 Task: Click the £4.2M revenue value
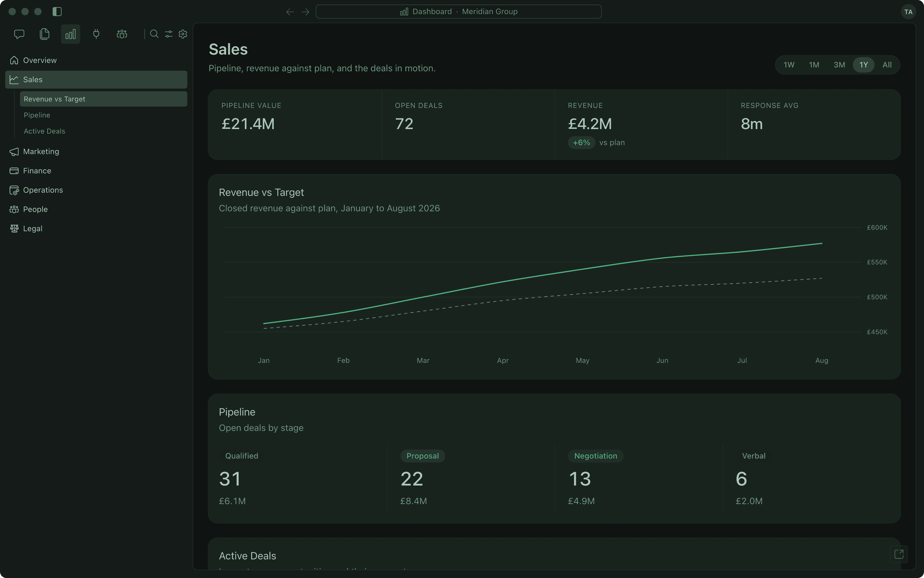click(x=590, y=124)
